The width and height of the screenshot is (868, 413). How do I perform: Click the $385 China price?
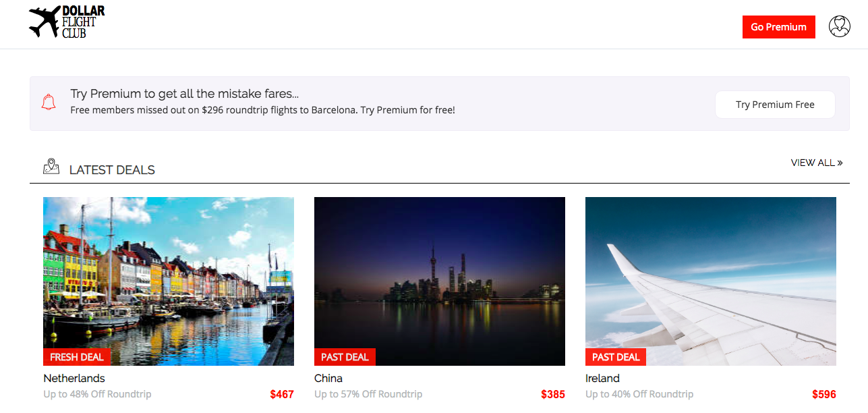(553, 394)
